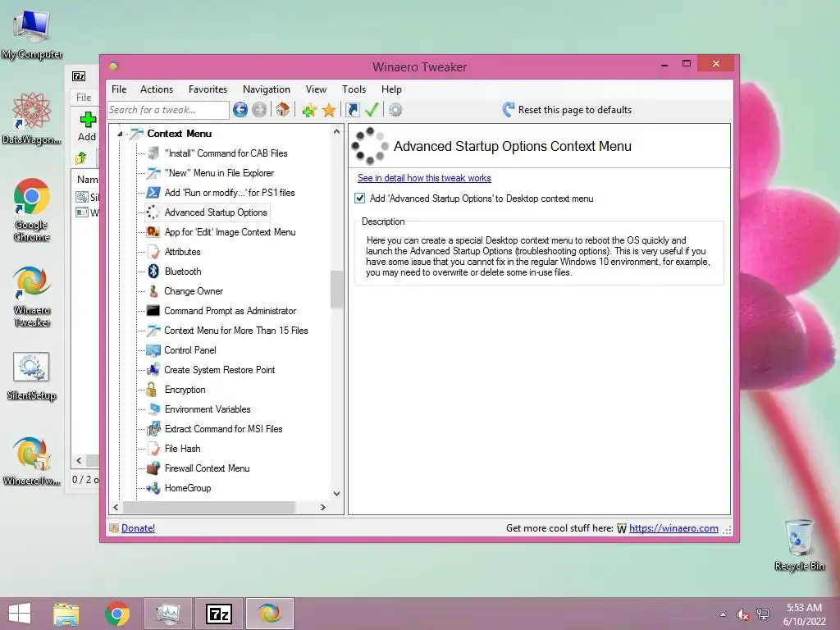The height and width of the screenshot is (630, 840).
Task: Click Command Prompt as Administrator icon
Action: (153, 311)
